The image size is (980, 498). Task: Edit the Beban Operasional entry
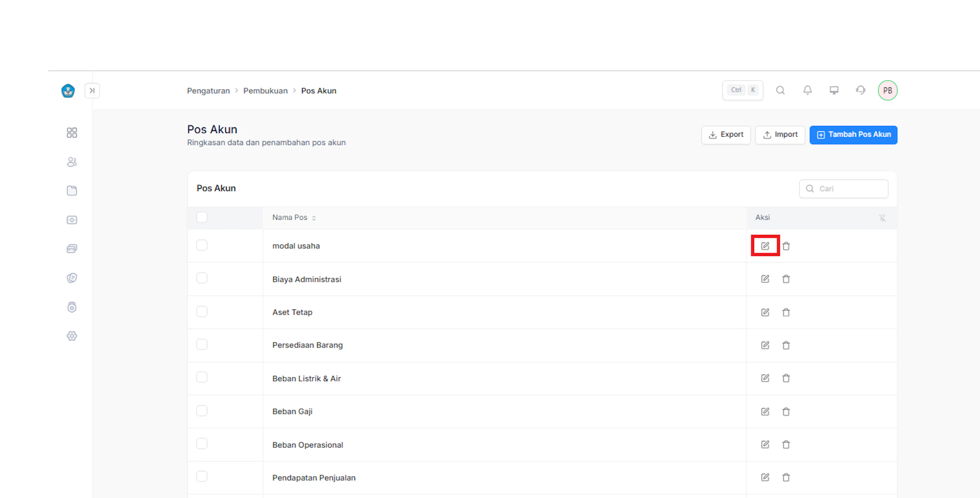765,444
